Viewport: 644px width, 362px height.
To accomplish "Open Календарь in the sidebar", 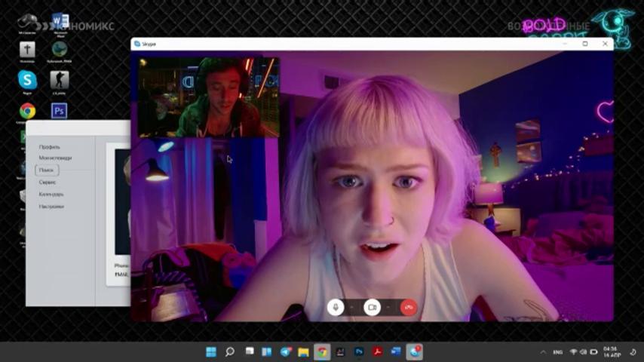I will (x=51, y=194).
